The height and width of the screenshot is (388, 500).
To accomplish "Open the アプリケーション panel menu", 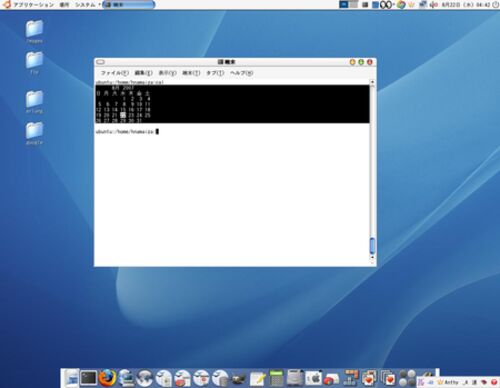I will click(x=33, y=5).
